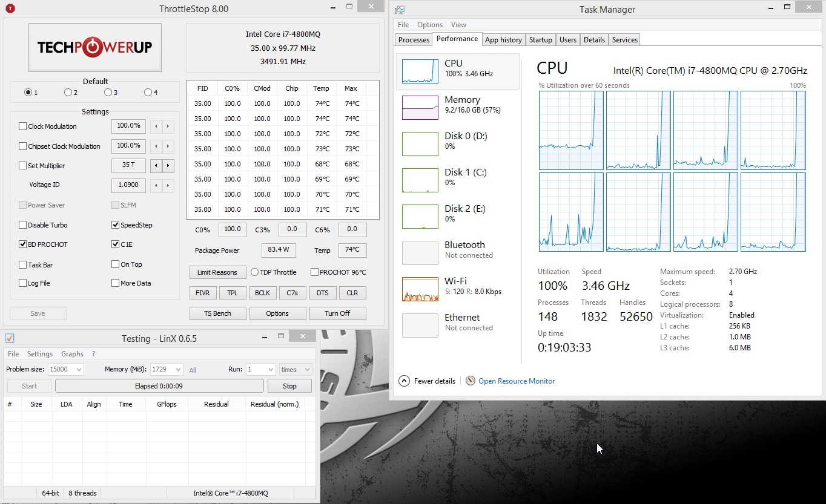Decrease Chipset Clock Modulation value
Screen dimensions: 826x504
pyautogui.click(x=156, y=146)
